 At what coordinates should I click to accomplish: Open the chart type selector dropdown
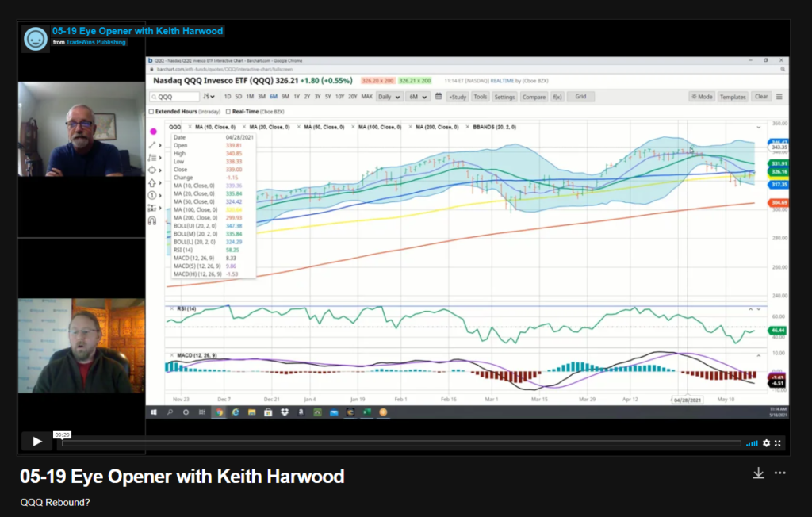tap(209, 97)
